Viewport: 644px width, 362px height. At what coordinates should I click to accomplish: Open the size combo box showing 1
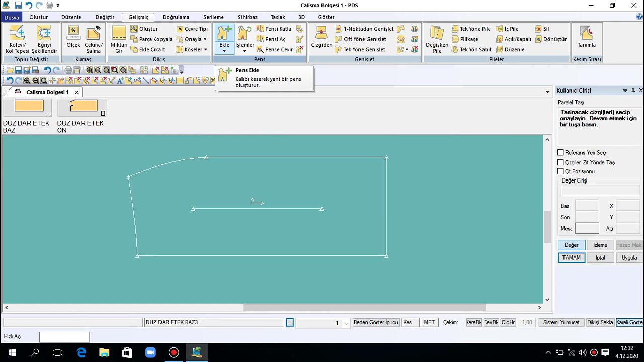click(x=324, y=323)
